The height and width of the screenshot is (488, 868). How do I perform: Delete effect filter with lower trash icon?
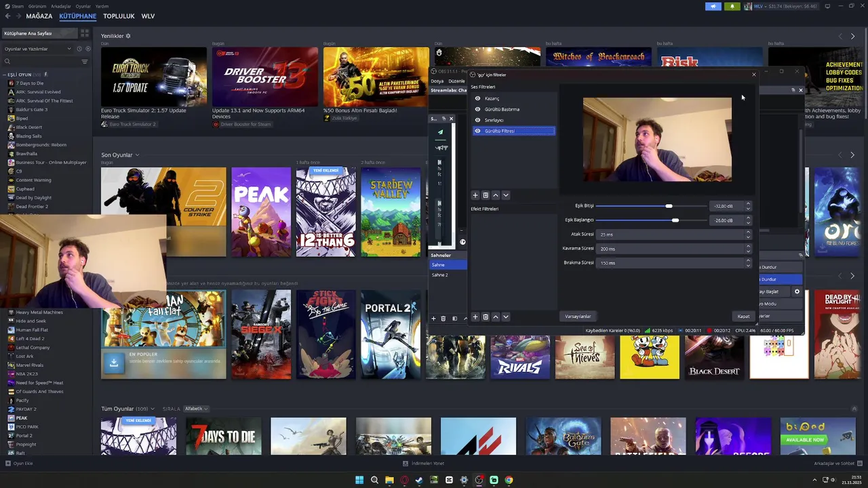tap(485, 317)
